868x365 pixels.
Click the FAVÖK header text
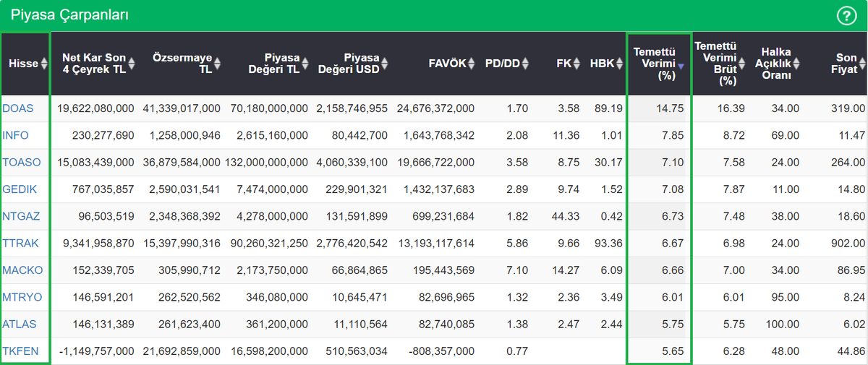tap(448, 64)
